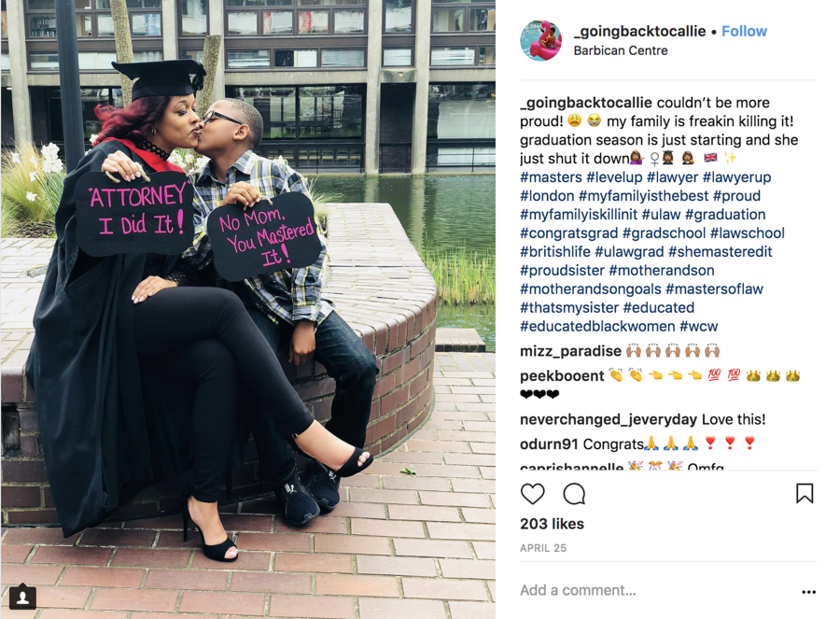This screenshot has width=840, height=619.
Task: Follow _goingbacktocallie account
Action: pyautogui.click(x=744, y=31)
